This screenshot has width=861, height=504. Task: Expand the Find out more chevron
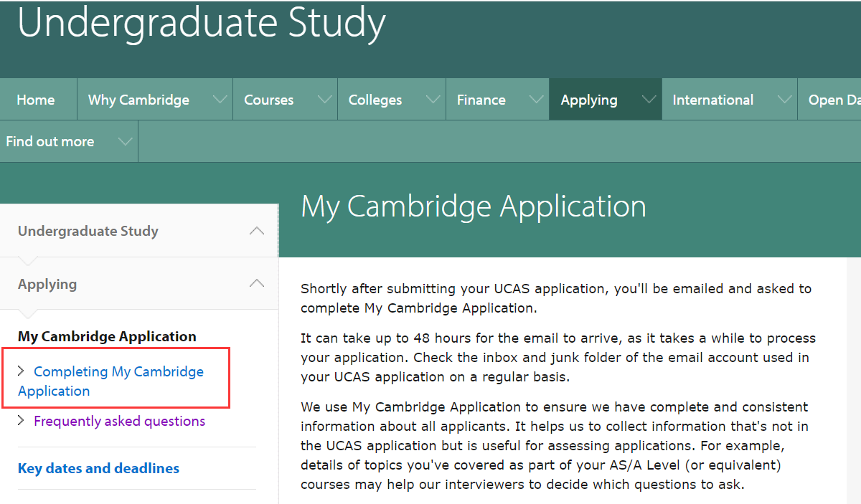coord(126,141)
